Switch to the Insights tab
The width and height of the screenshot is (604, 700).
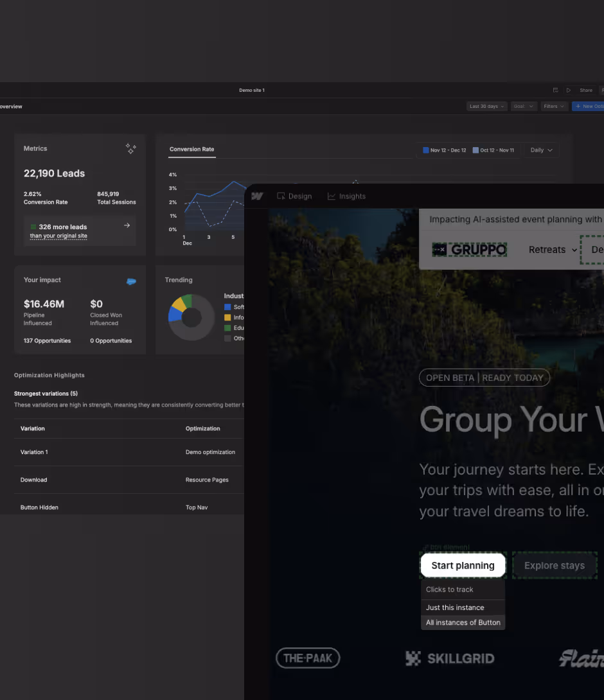346,197
